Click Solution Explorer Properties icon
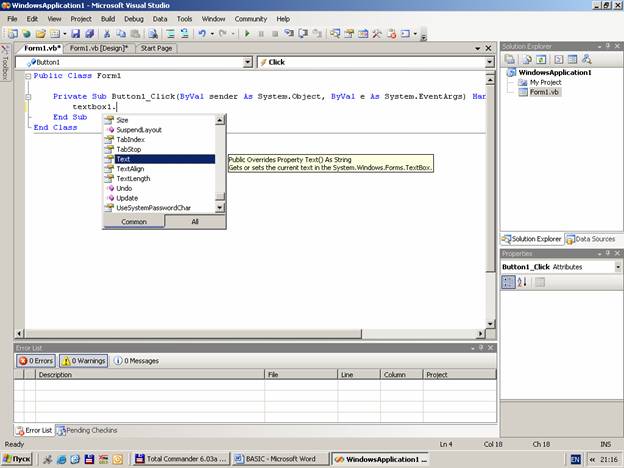Screen dimensions: 624x468 (510, 60)
